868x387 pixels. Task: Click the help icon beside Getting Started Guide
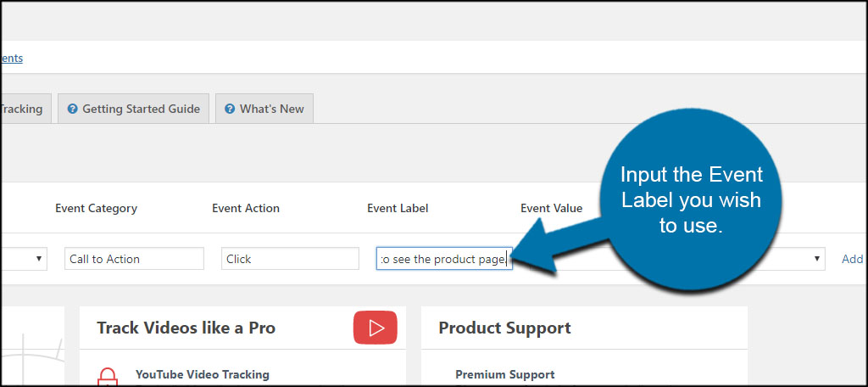click(x=72, y=109)
